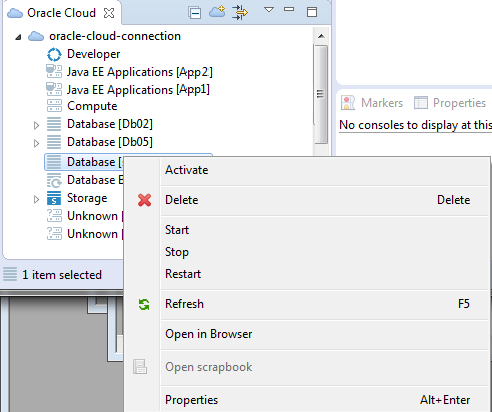The width and height of the screenshot is (492, 412).
Task: Click the red X Delete icon
Action: click(x=144, y=200)
